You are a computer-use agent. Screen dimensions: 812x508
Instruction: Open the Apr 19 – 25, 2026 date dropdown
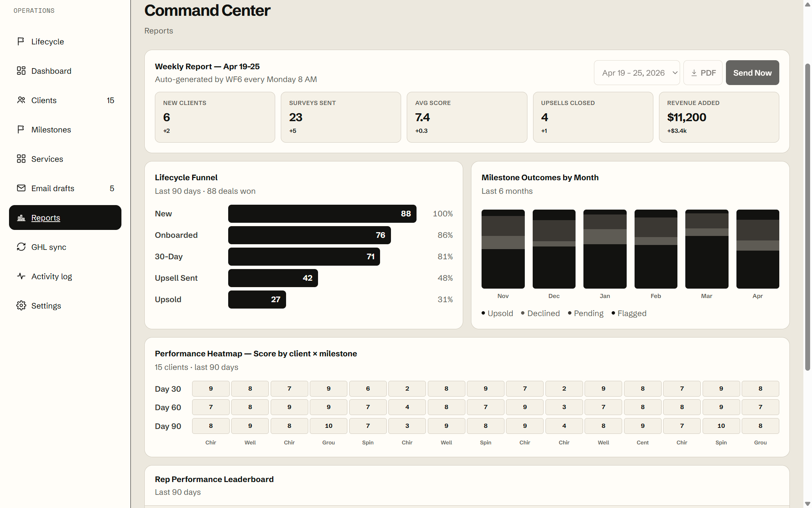click(637, 73)
